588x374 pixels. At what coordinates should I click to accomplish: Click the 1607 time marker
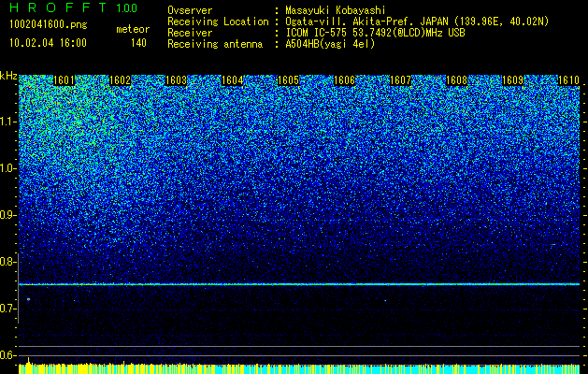(400, 80)
